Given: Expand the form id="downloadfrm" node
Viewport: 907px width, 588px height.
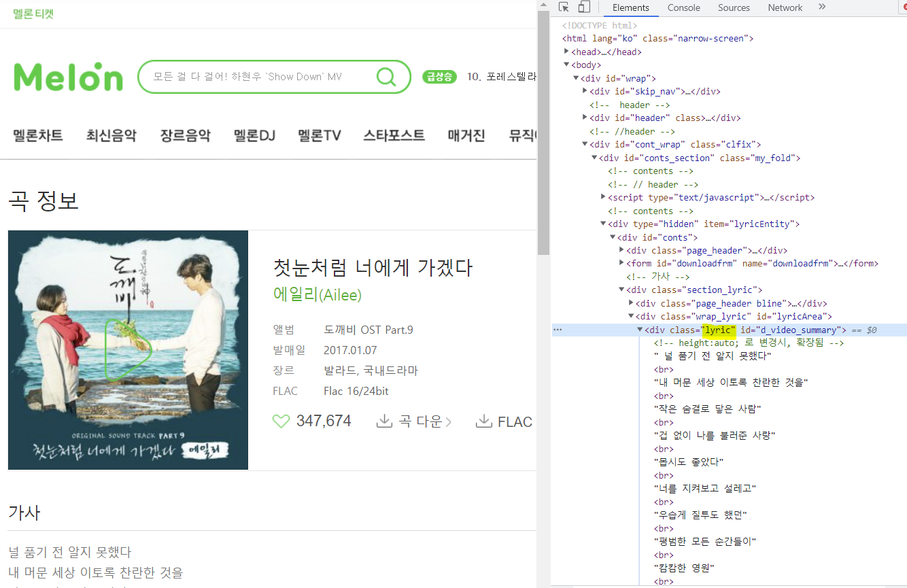Looking at the screenshot, I should (621, 263).
